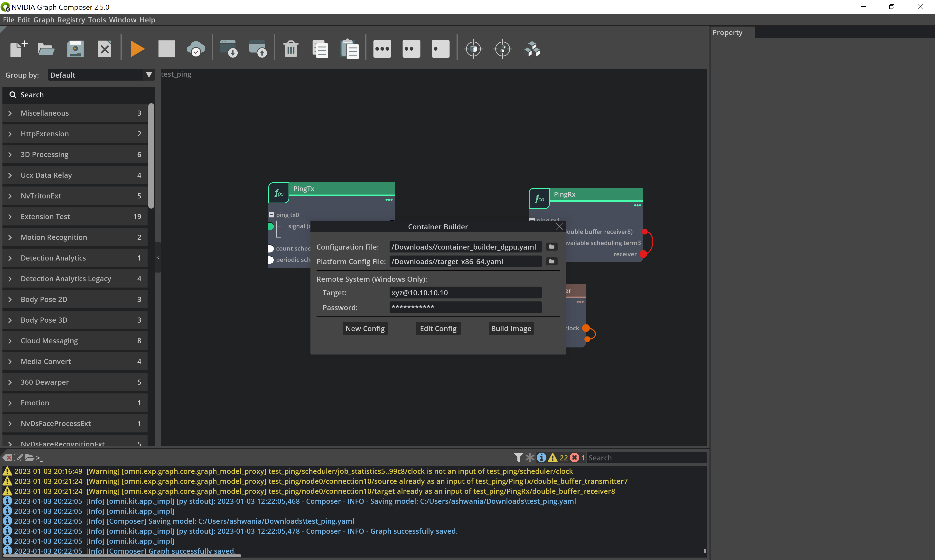Click the New Config button
The height and width of the screenshot is (560, 935).
point(365,328)
